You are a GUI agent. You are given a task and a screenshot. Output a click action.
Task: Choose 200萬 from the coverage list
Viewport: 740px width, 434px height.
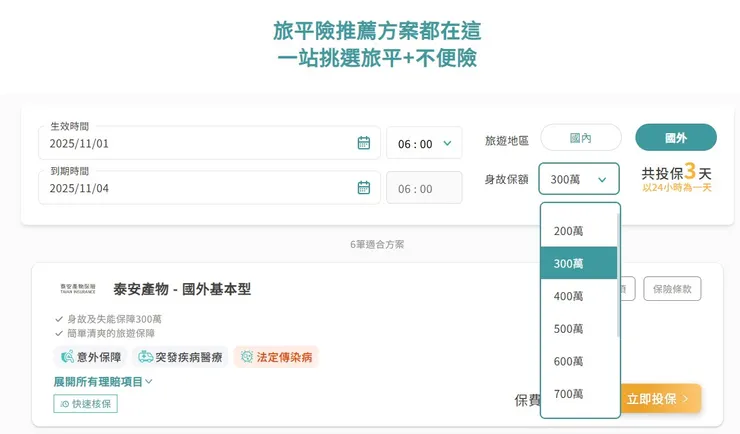click(579, 231)
